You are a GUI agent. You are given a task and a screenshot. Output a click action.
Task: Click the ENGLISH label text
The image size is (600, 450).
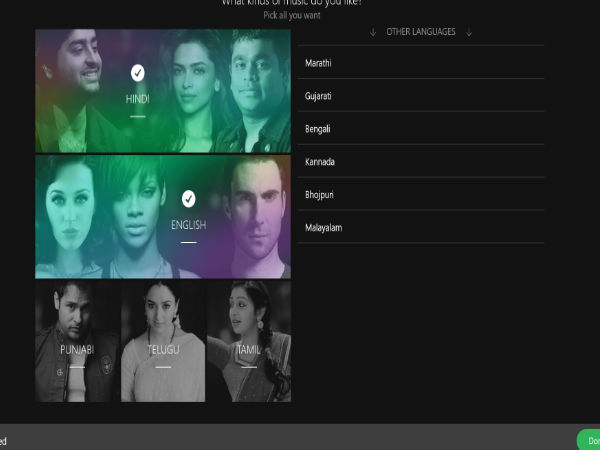[188, 226]
